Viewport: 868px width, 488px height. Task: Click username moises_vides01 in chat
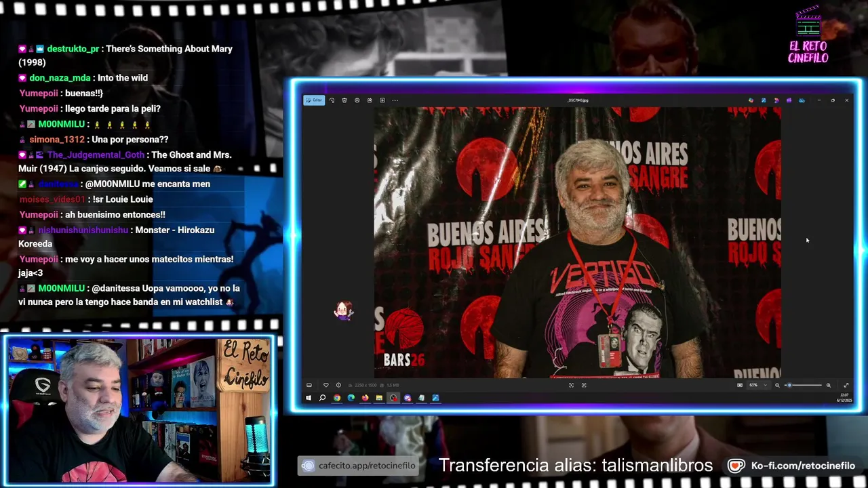pos(52,199)
